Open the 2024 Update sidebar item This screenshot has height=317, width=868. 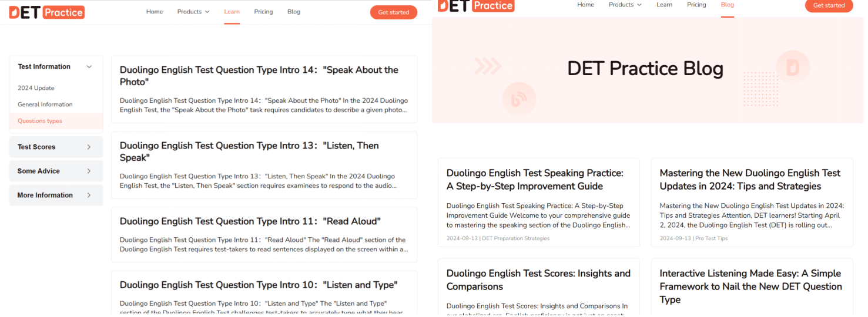(36, 88)
